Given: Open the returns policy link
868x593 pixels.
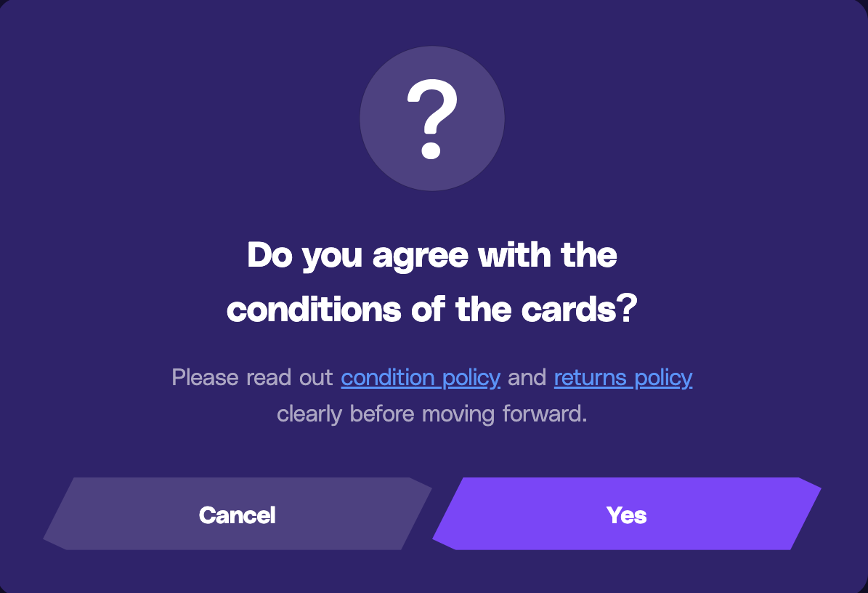Looking at the screenshot, I should coord(623,378).
